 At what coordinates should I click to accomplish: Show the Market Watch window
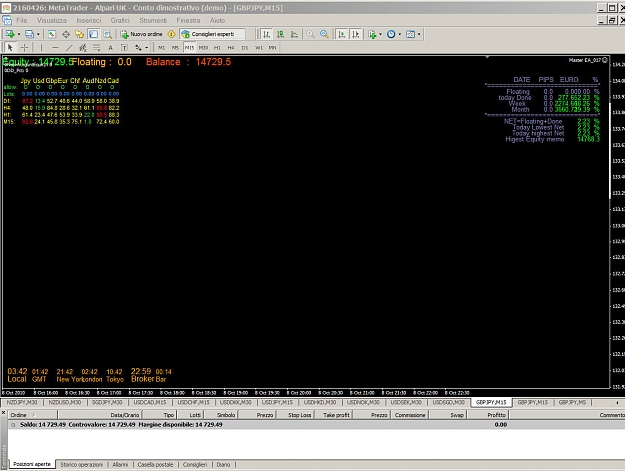click(x=52, y=34)
